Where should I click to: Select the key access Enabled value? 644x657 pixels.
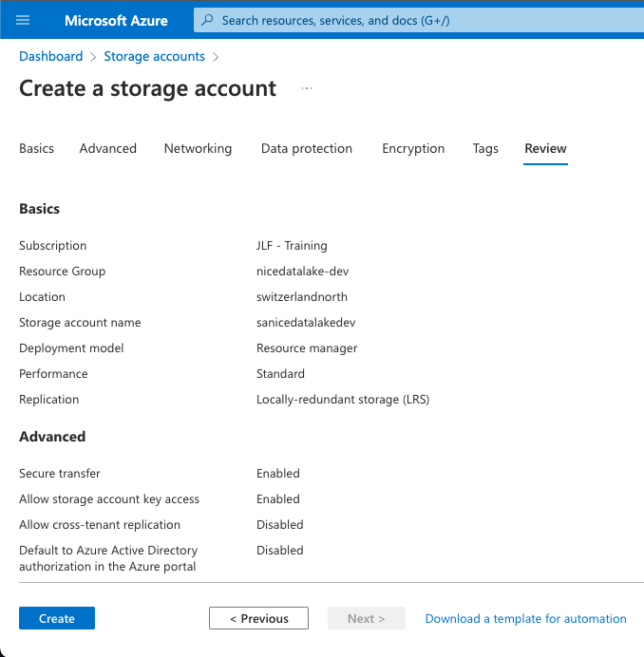coord(278,499)
